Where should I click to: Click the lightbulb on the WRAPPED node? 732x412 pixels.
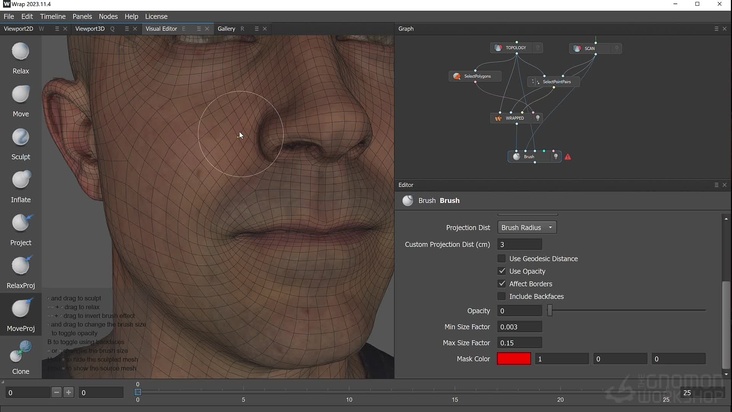coord(538,118)
